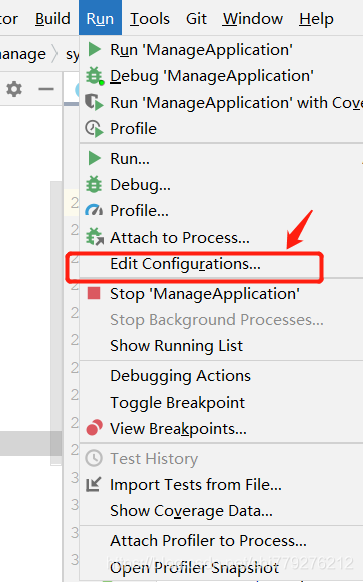Click the green Run 'ManageApplication' play icon

tap(95, 49)
